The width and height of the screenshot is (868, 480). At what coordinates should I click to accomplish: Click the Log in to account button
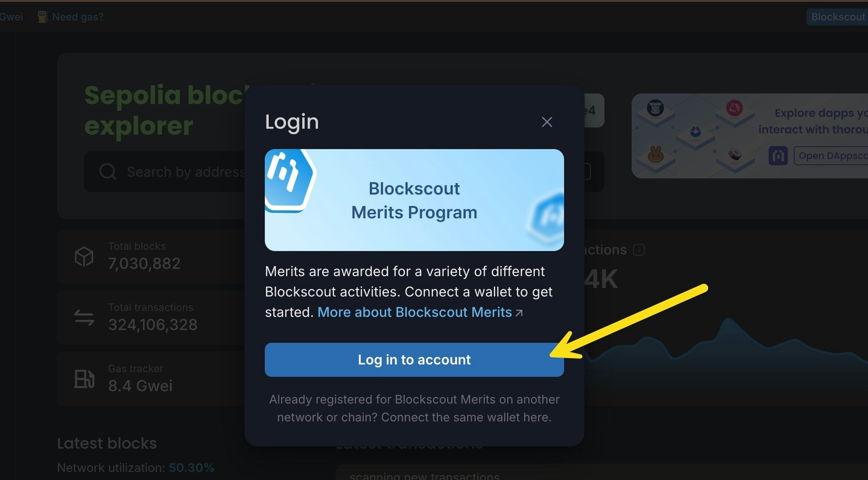(x=414, y=360)
